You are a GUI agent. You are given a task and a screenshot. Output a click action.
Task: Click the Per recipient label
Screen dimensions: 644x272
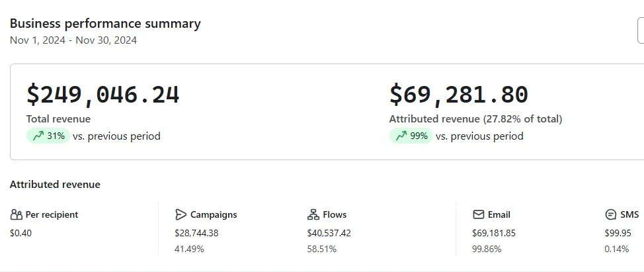pyautogui.click(x=52, y=215)
